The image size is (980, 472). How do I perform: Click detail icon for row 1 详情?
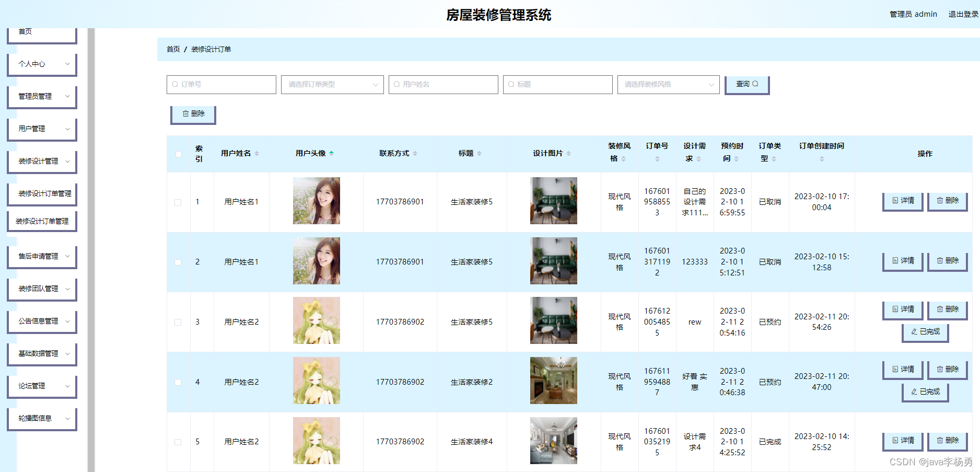tap(895, 200)
